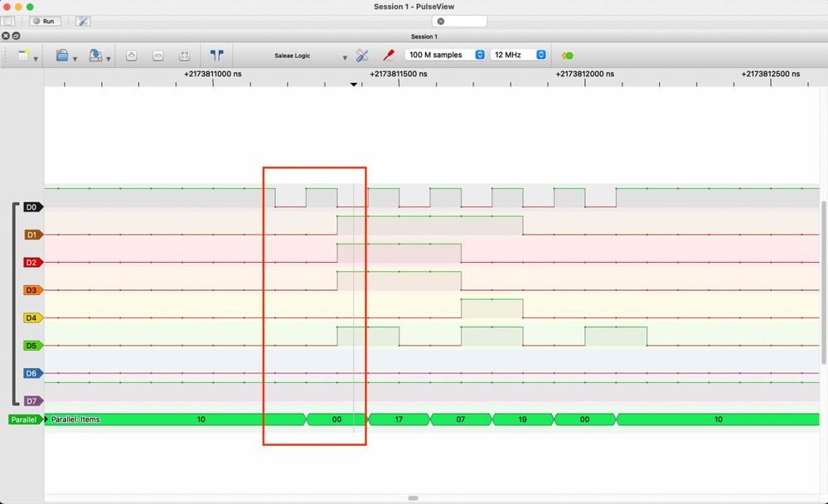Viewport: 828px width, 504px height.
Task: Close the Session 1 dock panel
Action: 6,36
